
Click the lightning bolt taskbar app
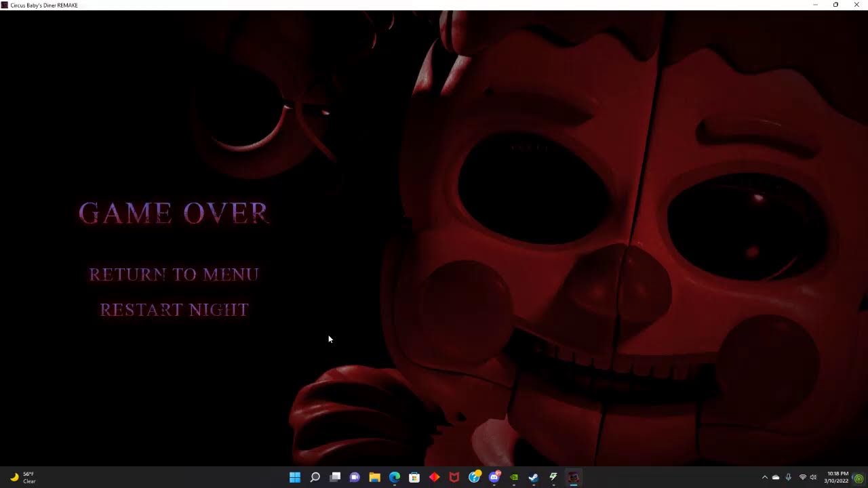[553, 477]
